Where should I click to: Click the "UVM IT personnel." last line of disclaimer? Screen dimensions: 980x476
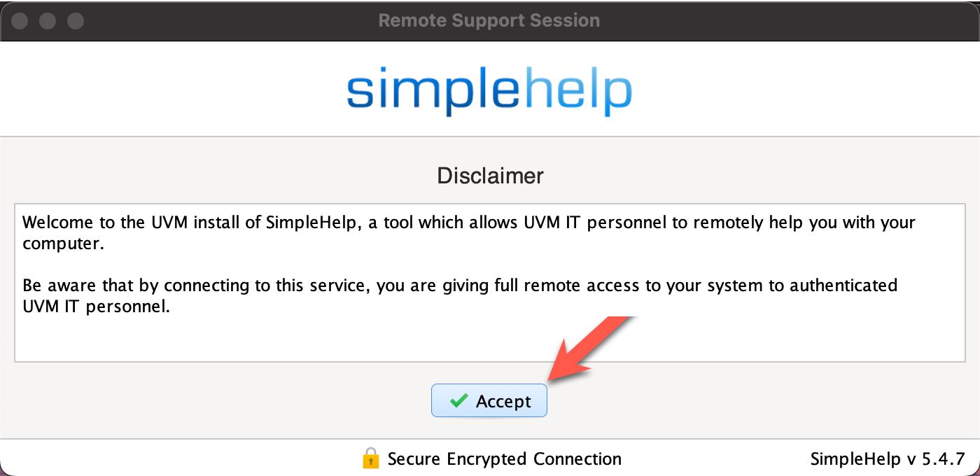pyautogui.click(x=96, y=307)
